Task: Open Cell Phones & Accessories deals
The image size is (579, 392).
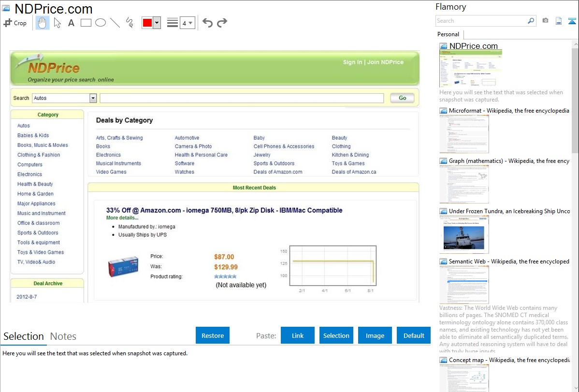Action: [x=284, y=146]
